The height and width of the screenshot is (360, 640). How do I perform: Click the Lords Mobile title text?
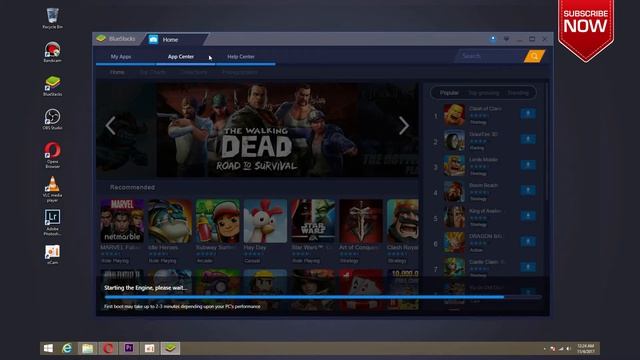(483, 160)
